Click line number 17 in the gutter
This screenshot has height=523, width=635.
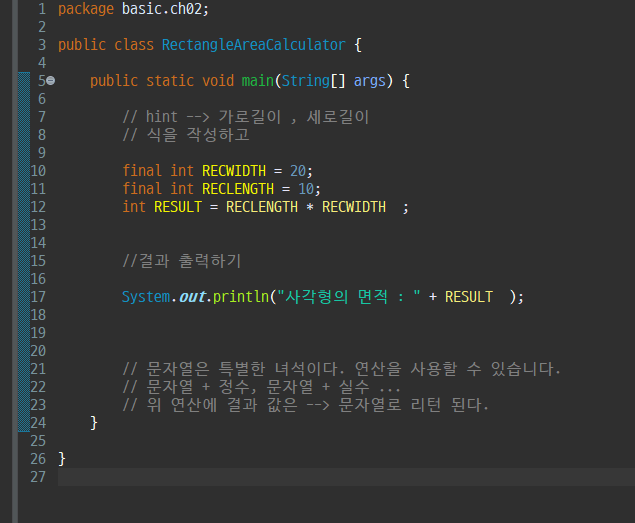point(38,297)
